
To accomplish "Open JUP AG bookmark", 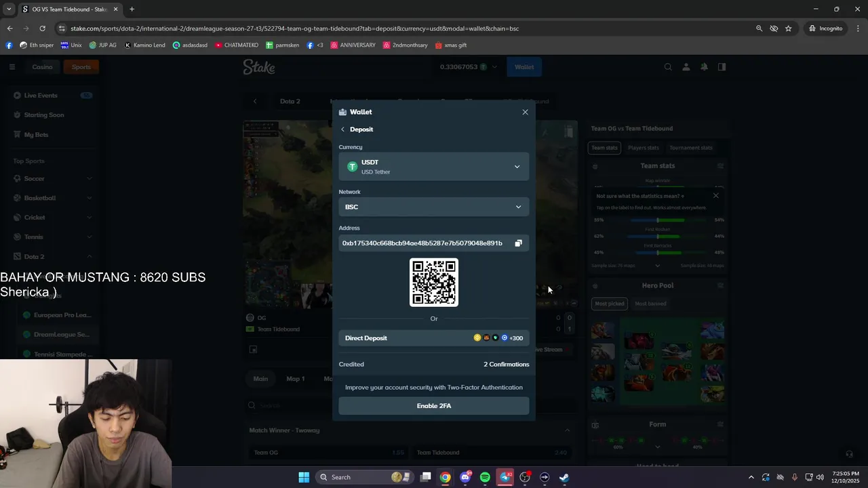I will (103, 45).
